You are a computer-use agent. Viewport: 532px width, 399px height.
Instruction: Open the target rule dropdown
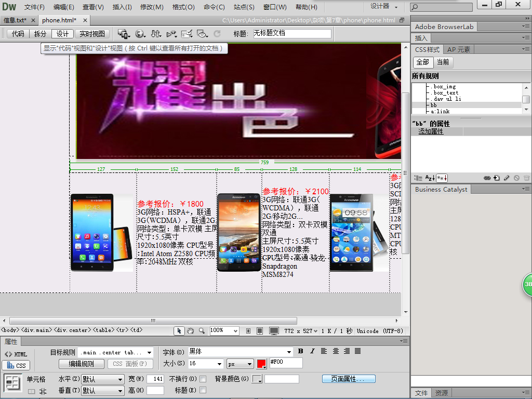[149, 353]
